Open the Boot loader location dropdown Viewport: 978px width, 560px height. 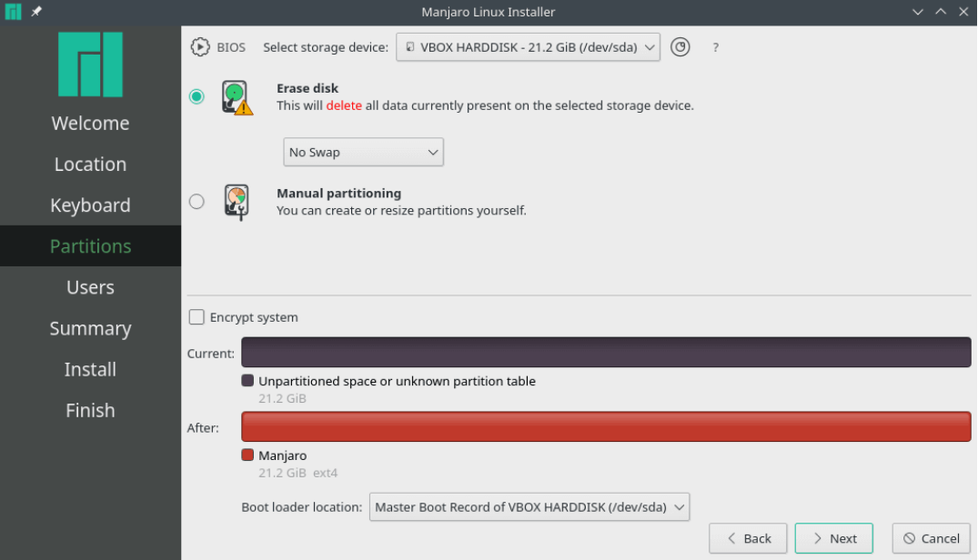(529, 507)
